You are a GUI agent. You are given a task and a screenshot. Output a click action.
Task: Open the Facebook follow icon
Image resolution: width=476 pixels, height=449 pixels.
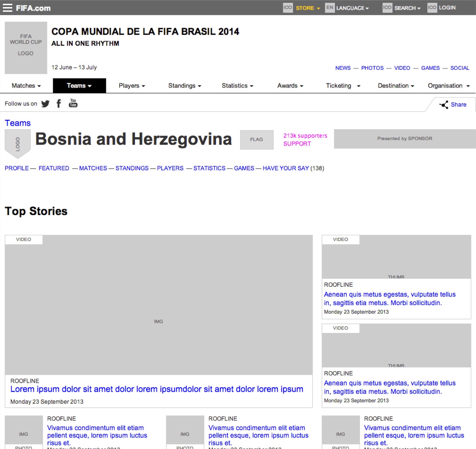[x=59, y=104]
